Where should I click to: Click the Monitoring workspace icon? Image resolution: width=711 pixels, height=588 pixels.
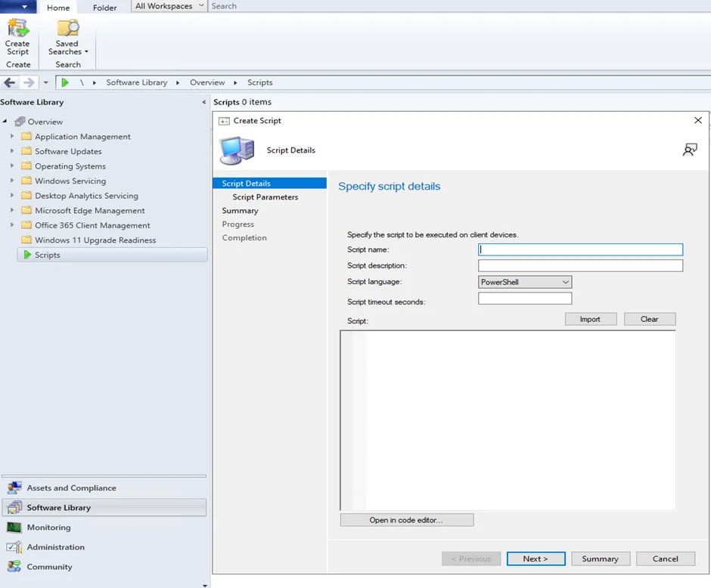point(14,528)
